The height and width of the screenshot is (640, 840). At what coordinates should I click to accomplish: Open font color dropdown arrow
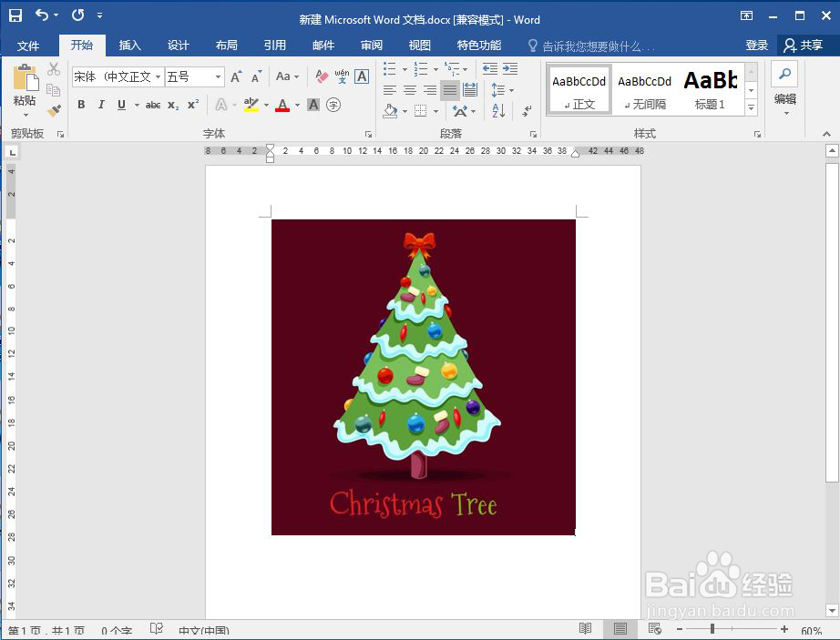click(297, 105)
